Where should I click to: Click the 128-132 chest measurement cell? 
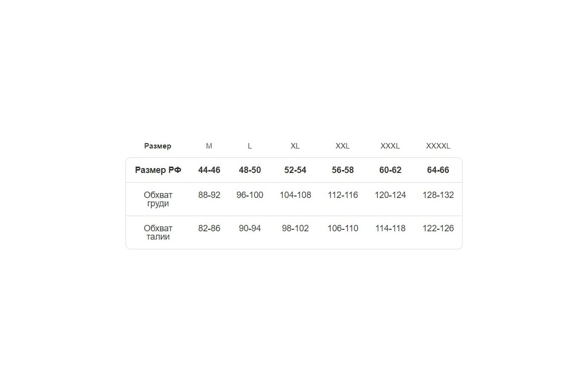438,195
